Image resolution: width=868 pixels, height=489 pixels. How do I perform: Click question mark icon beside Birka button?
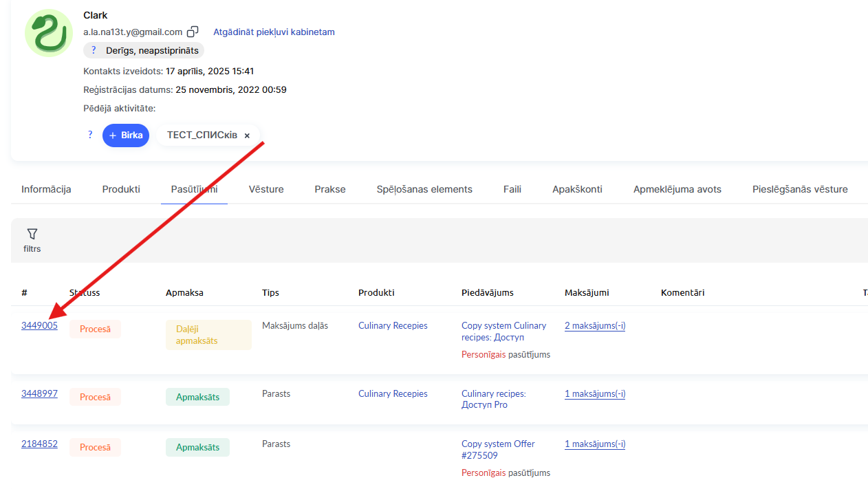pos(89,135)
